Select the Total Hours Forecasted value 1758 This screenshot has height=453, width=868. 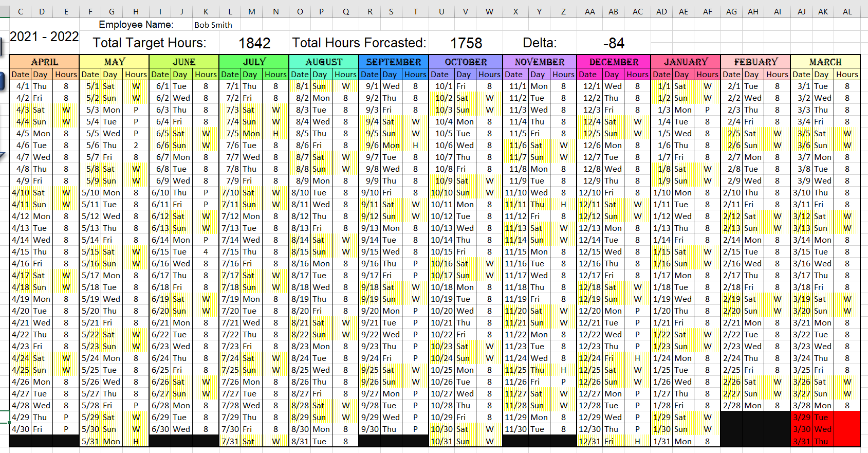click(x=466, y=43)
